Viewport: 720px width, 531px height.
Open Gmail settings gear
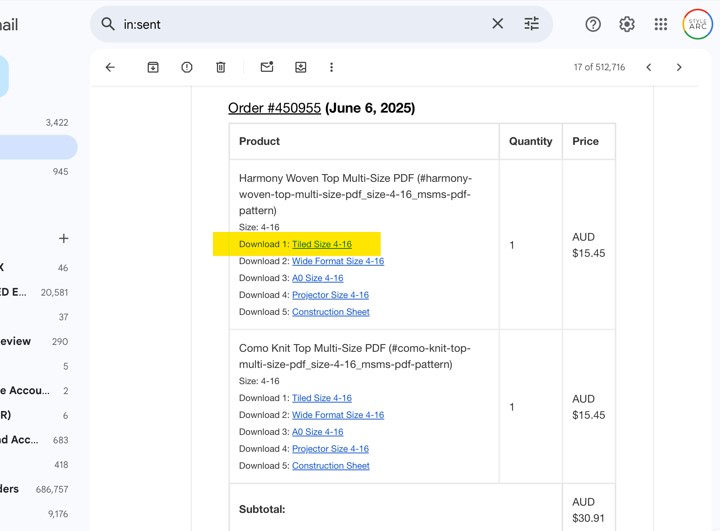(627, 24)
